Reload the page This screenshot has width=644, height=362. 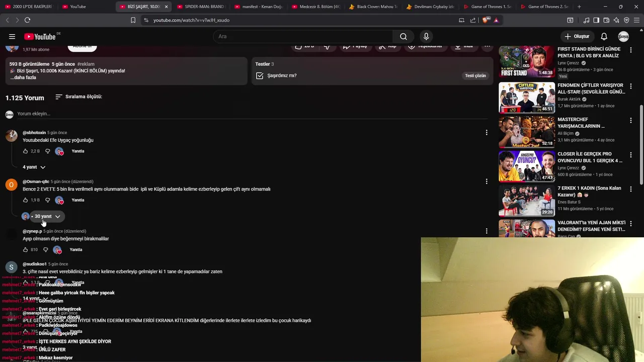click(27, 20)
